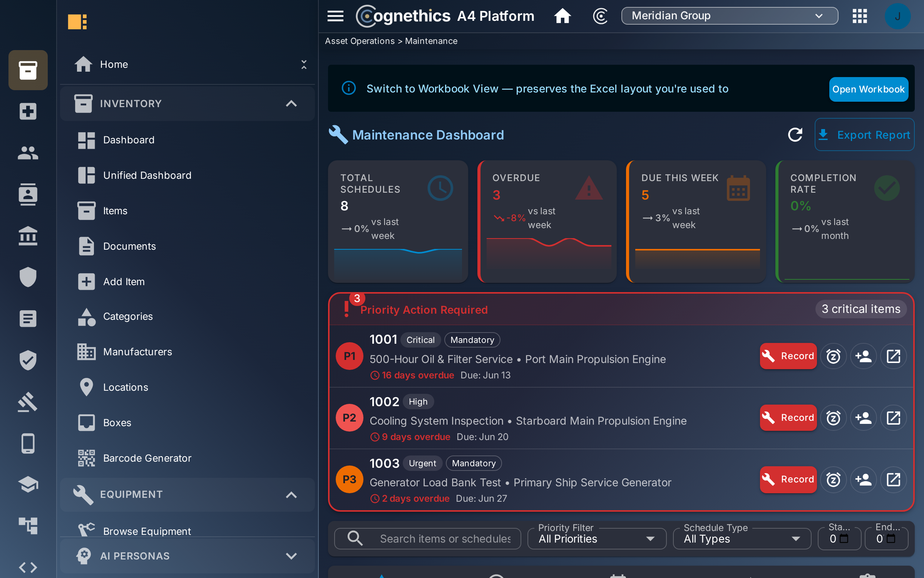
Task: Snooze schedule 1001 oil service
Action: 834,356
